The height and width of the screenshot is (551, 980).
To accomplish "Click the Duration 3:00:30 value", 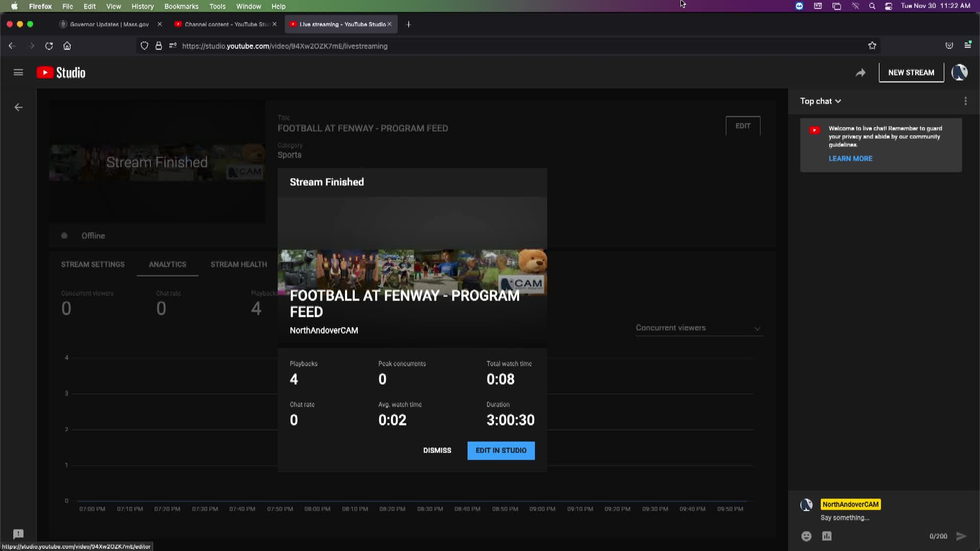I will click(x=510, y=420).
